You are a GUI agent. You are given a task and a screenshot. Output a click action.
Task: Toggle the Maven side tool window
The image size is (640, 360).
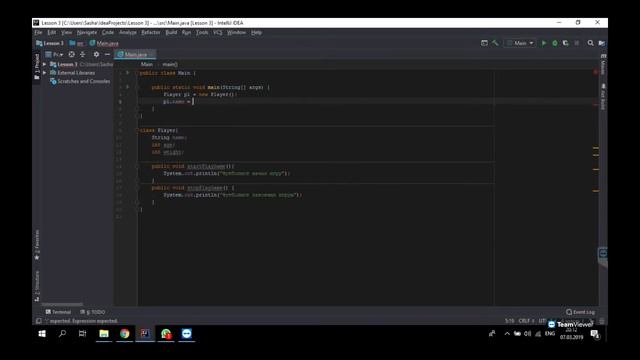click(x=603, y=64)
